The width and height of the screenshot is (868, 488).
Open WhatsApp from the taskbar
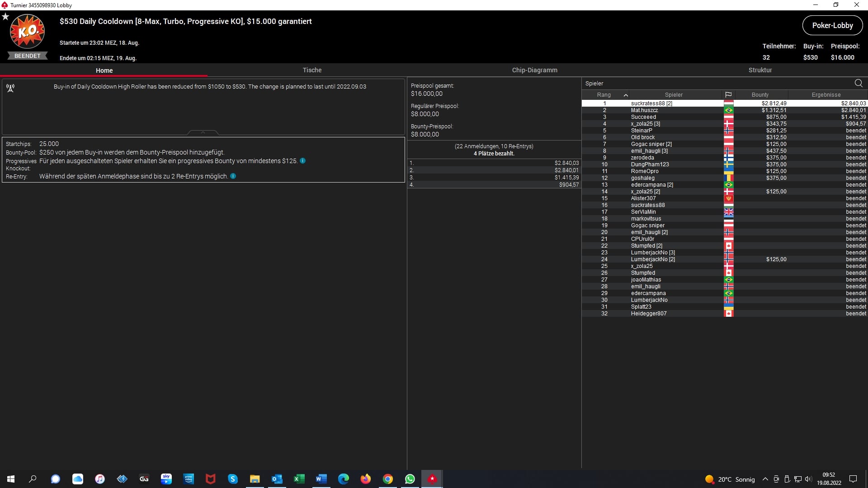tap(410, 479)
